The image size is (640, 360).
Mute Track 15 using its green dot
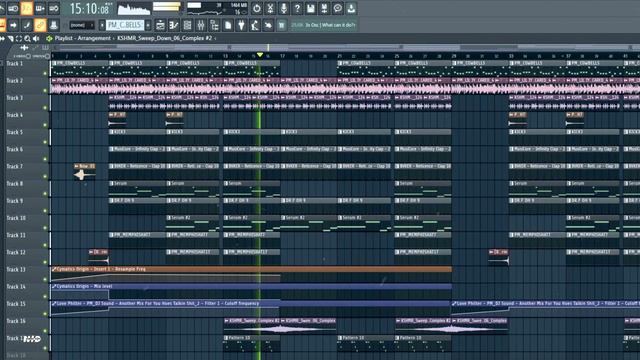(45, 313)
